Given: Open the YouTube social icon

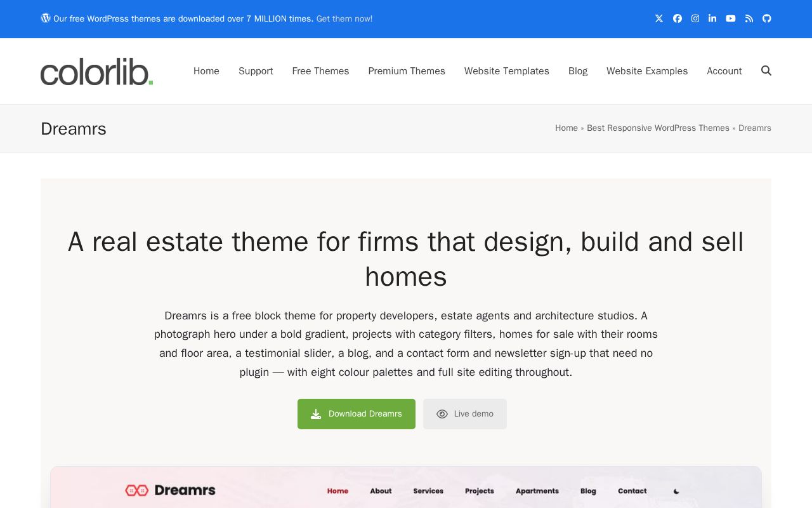Looking at the screenshot, I should point(731,18).
